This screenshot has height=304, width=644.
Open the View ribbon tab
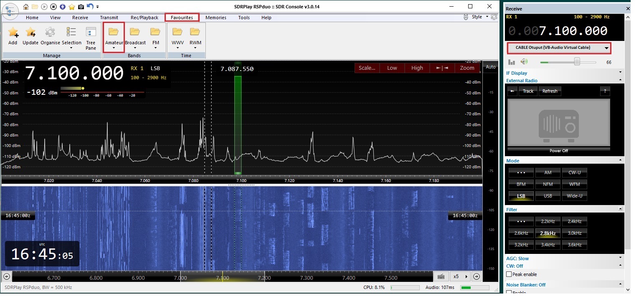coord(55,18)
